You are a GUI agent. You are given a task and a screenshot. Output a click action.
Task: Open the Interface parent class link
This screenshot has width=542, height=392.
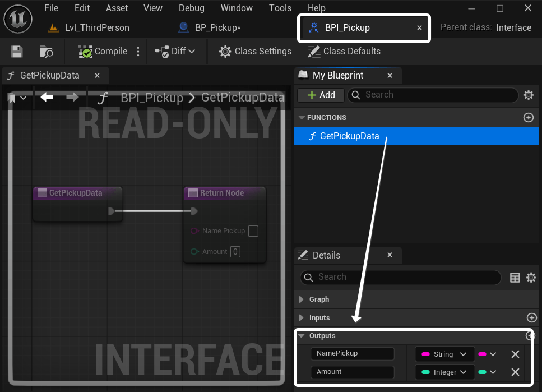click(x=513, y=27)
